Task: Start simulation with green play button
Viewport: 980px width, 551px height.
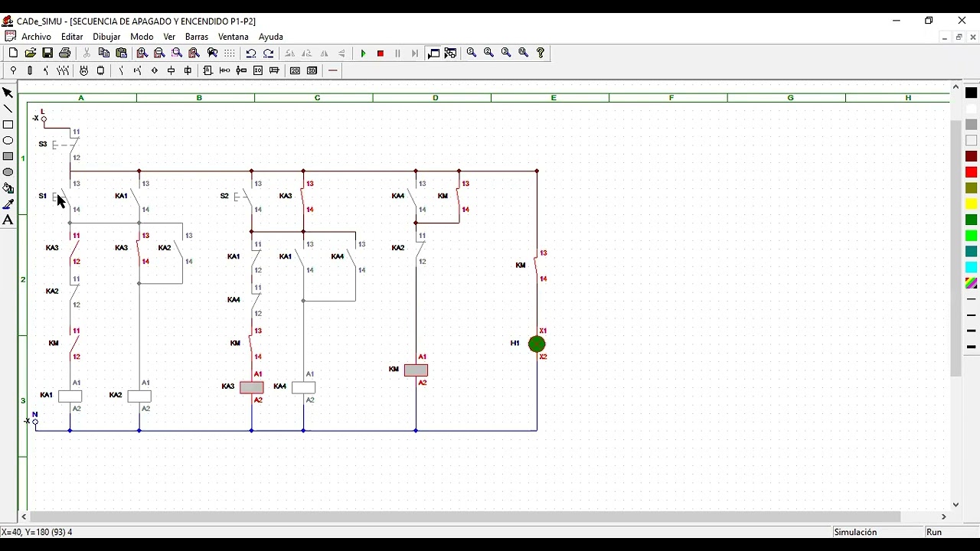Action: pyautogui.click(x=363, y=54)
